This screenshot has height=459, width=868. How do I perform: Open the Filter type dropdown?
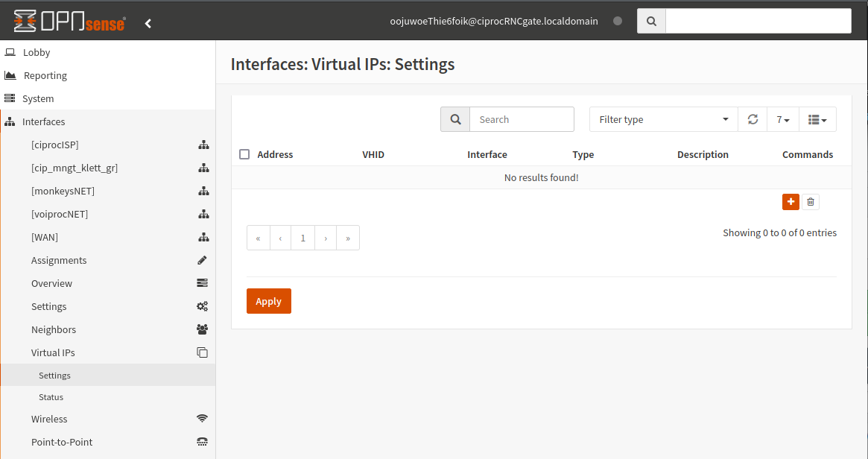pyautogui.click(x=662, y=118)
